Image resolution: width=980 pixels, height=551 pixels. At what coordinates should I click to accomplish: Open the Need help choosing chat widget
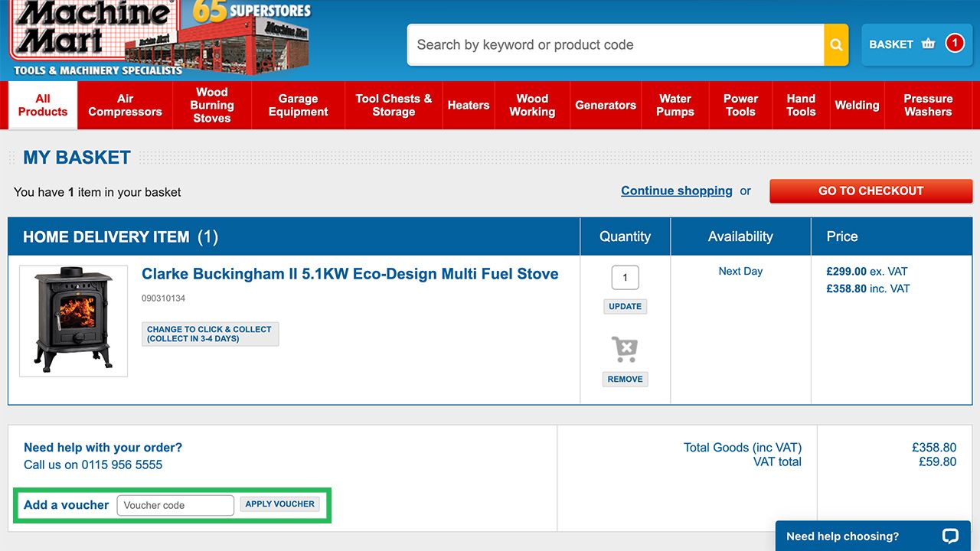coord(873,536)
